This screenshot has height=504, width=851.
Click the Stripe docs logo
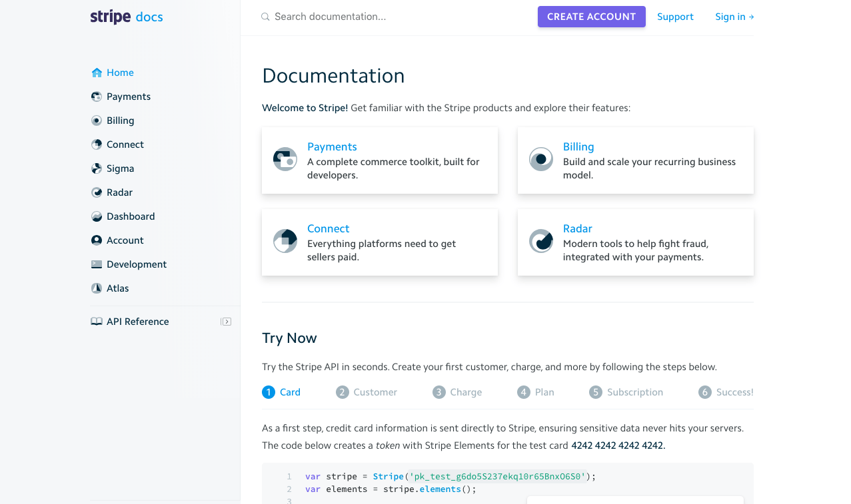coord(127,17)
